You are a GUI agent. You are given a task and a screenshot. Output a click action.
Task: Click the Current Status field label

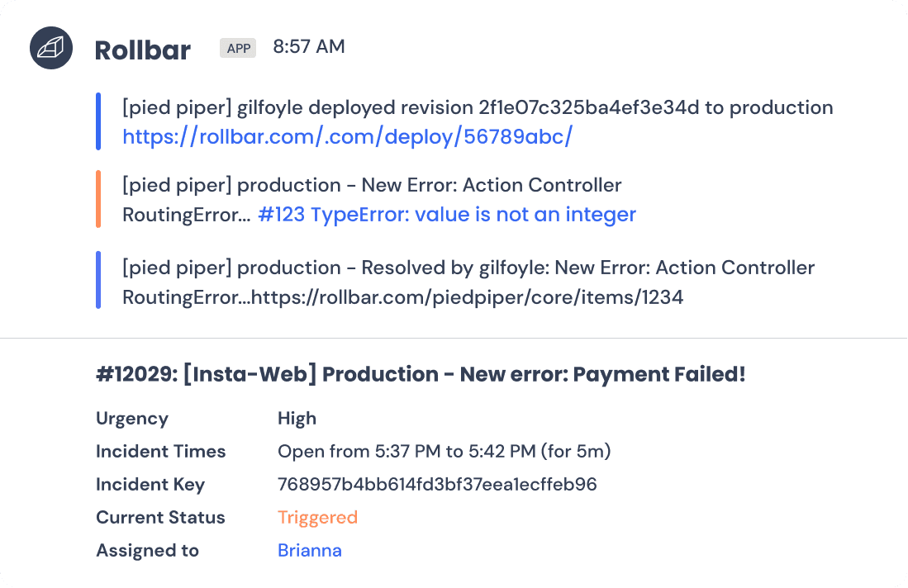pos(160,518)
